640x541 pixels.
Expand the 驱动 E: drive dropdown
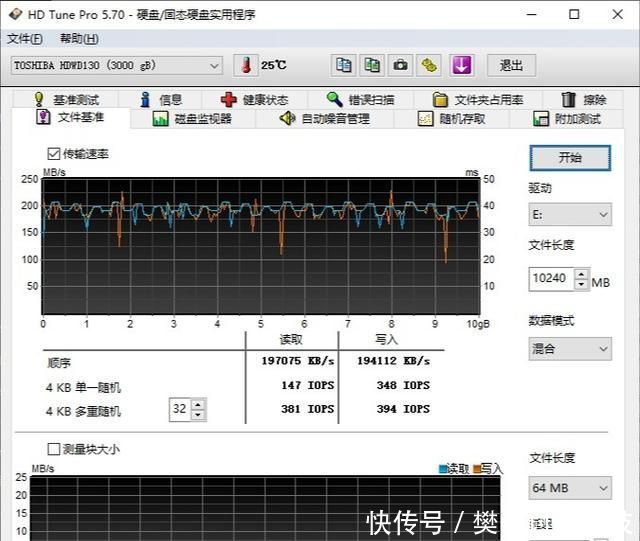570,214
